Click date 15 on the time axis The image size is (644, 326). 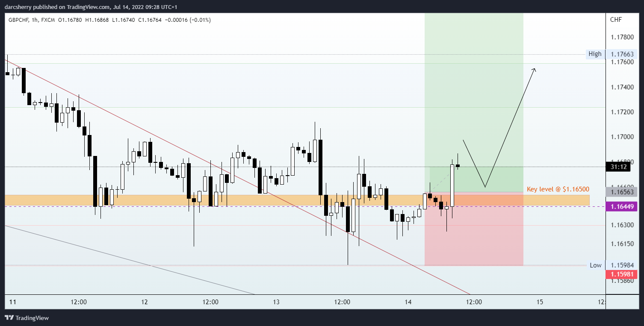click(540, 302)
